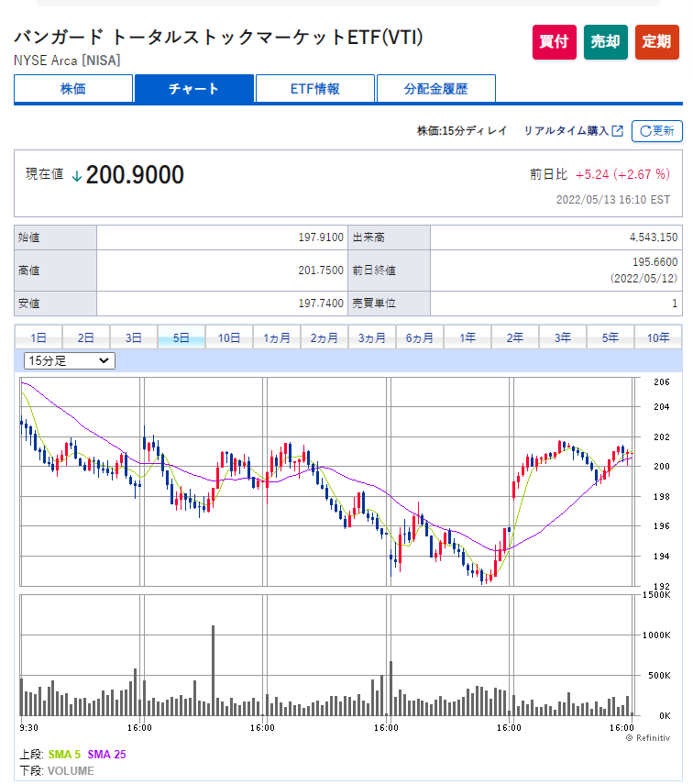This screenshot has width=693, height=784.
Task: Select the 5日 chart period
Action: pos(181,337)
